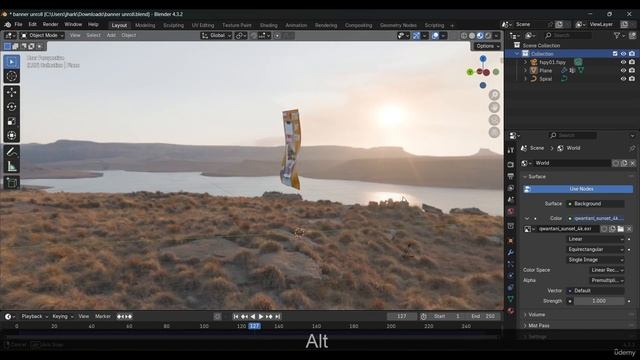Screen dimensions: 640x360
Task: Collapse the Surface panel
Action: click(x=536, y=177)
